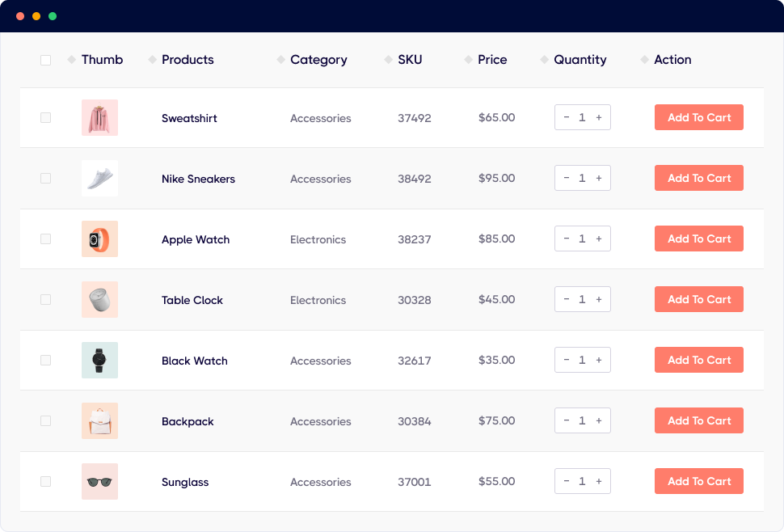Select the Table Clock row checkbox
Image resolution: width=784 pixels, height=532 pixels.
(x=45, y=300)
